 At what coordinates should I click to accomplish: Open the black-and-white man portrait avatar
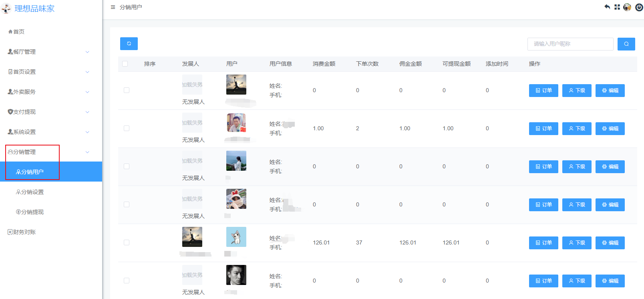[236, 275]
